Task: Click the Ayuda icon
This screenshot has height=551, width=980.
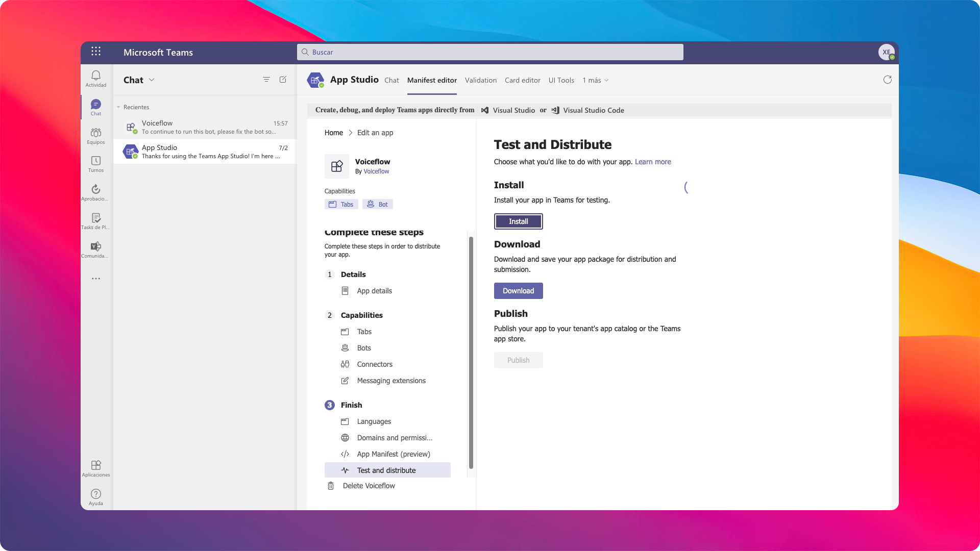Action: pyautogui.click(x=96, y=494)
